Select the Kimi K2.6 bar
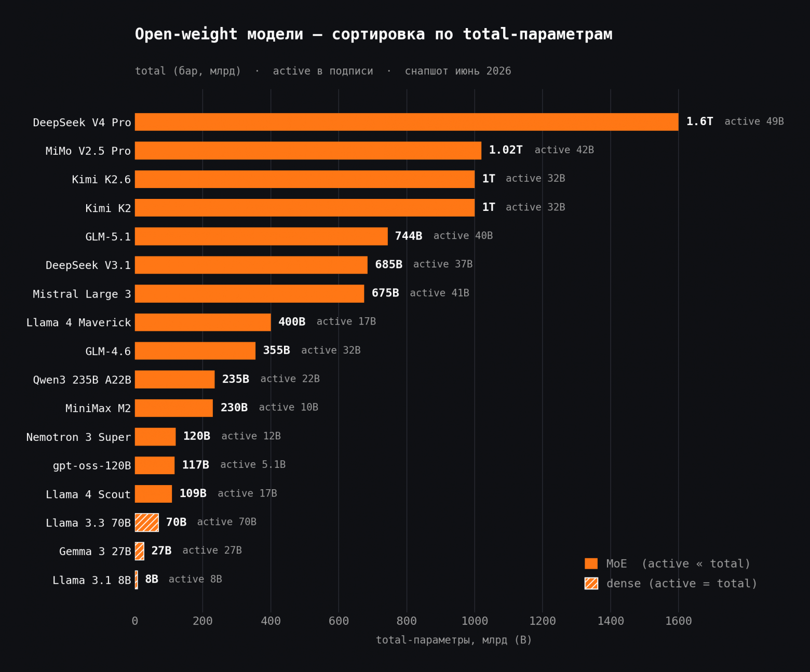The image size is (810, 672). [x=305, y=179]
